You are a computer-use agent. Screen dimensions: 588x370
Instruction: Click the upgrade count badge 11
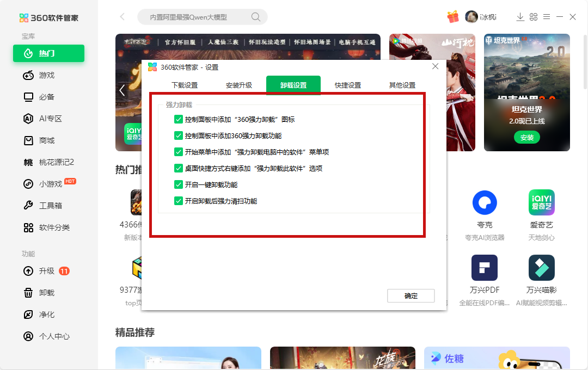pyautogui.click(x=64, y=271)
